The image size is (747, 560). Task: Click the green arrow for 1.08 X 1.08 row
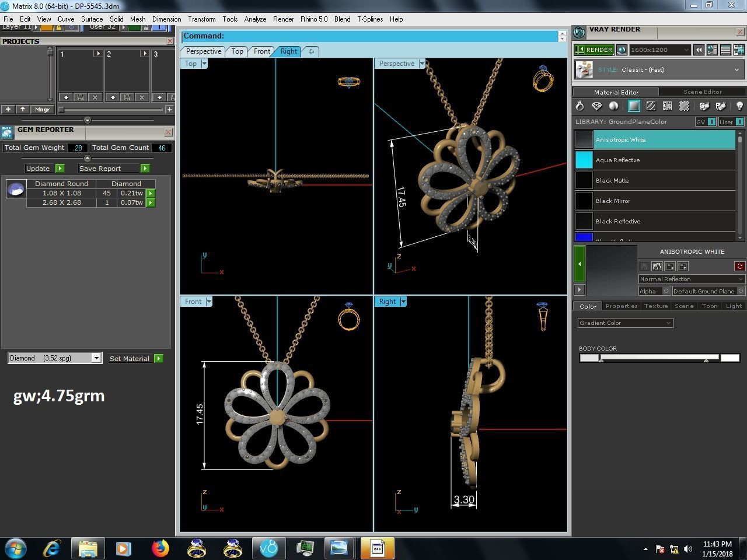[x=151, y=193]
